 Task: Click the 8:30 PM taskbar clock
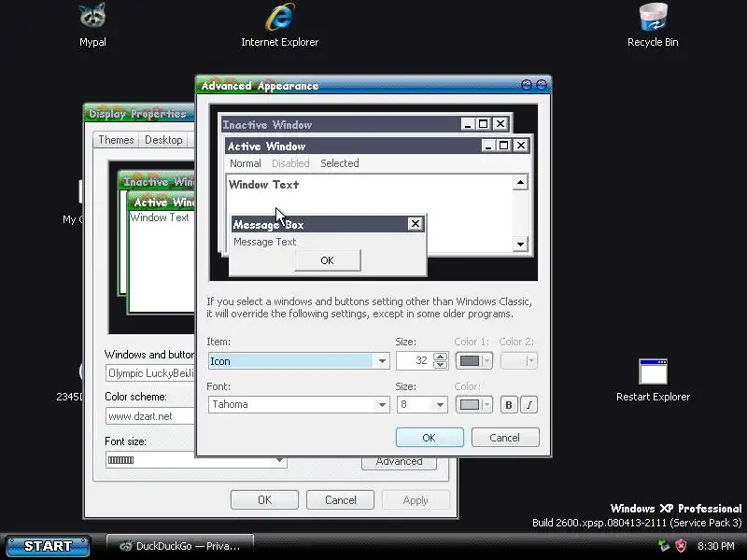click(716, 546)
